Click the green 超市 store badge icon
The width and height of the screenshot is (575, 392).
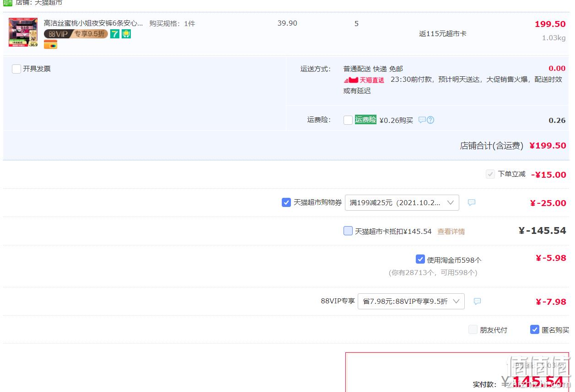pos(8,3)
